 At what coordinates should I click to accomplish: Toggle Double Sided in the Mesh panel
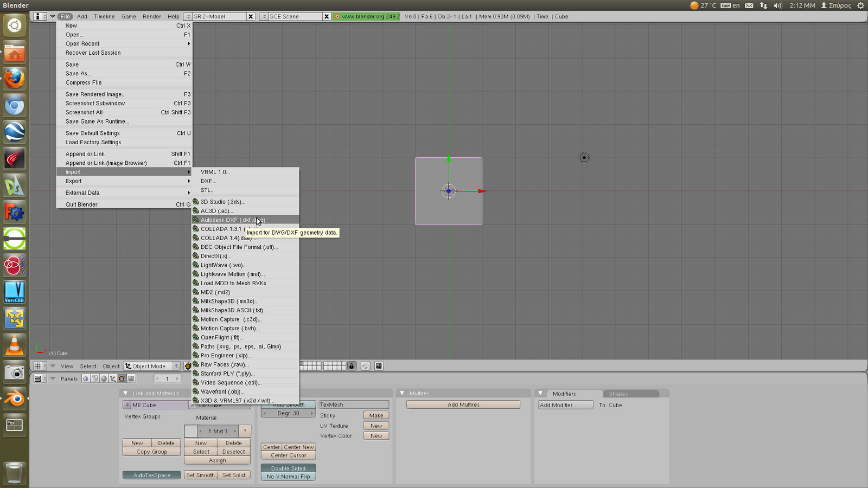tap(288, 468)
